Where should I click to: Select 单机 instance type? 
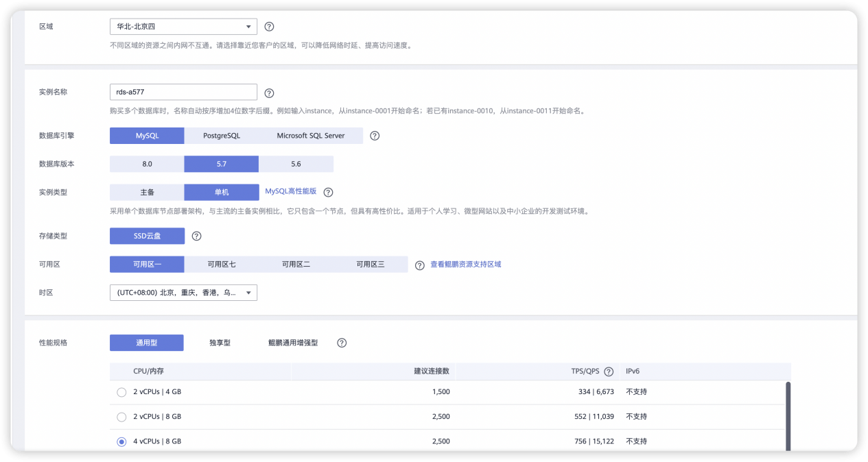[222, 193]
